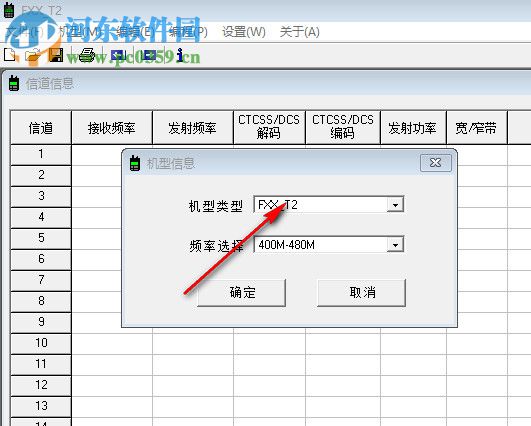
Task: Click the read-from-radio toolbar icon
Action: [x=118, y=55]
